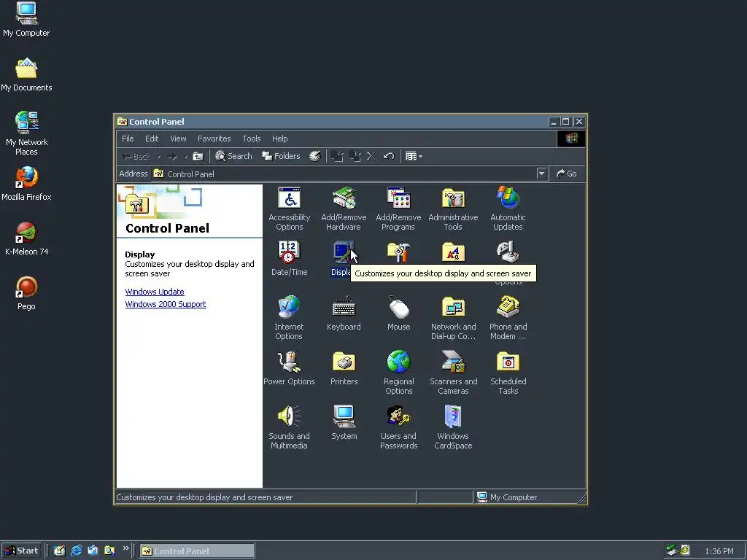
Task: Click the Delete X toolbar icon
Action: point(371,156)
